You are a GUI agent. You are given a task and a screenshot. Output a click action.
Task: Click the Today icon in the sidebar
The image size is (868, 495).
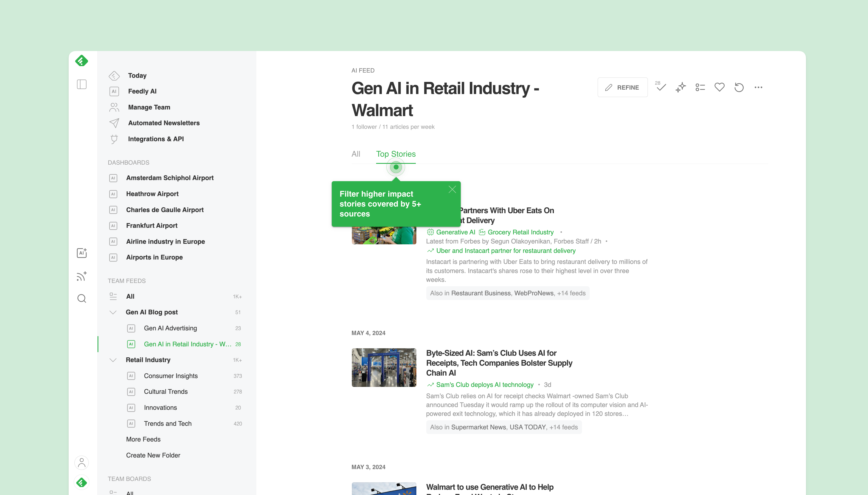[x=114, y=76]
